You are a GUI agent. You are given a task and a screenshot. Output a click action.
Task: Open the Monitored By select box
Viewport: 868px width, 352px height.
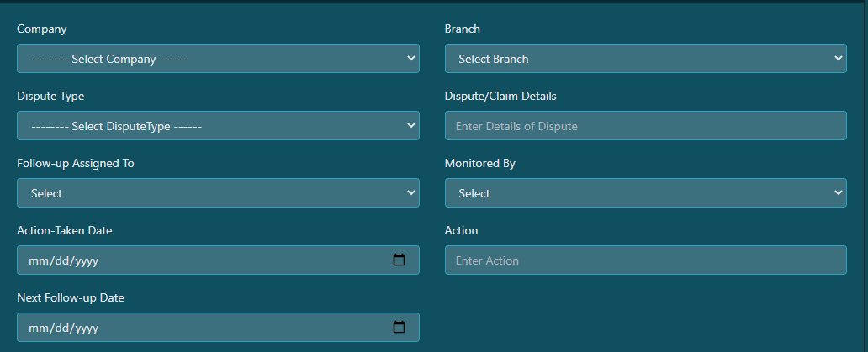[x=645, y=193]
